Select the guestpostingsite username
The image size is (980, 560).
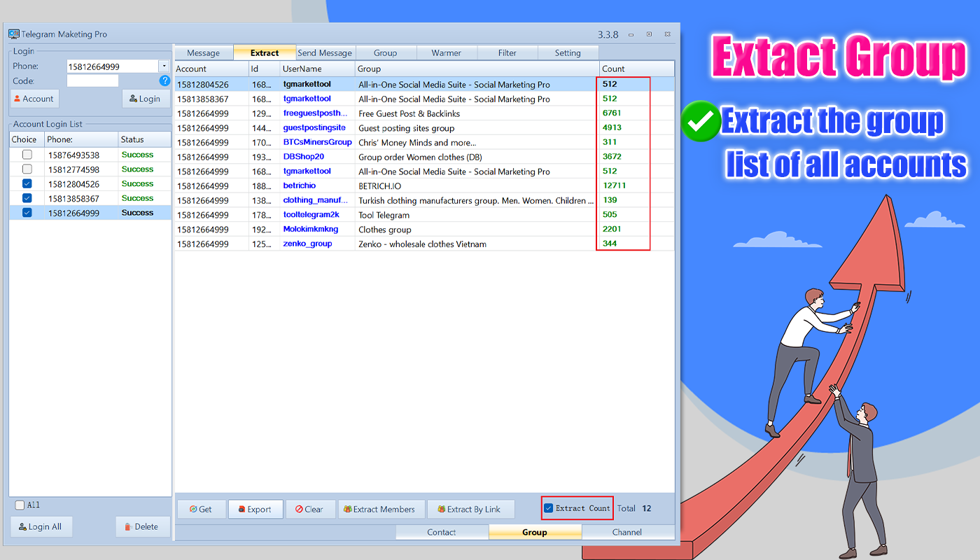pyautogui.click(x=314, y=128)
